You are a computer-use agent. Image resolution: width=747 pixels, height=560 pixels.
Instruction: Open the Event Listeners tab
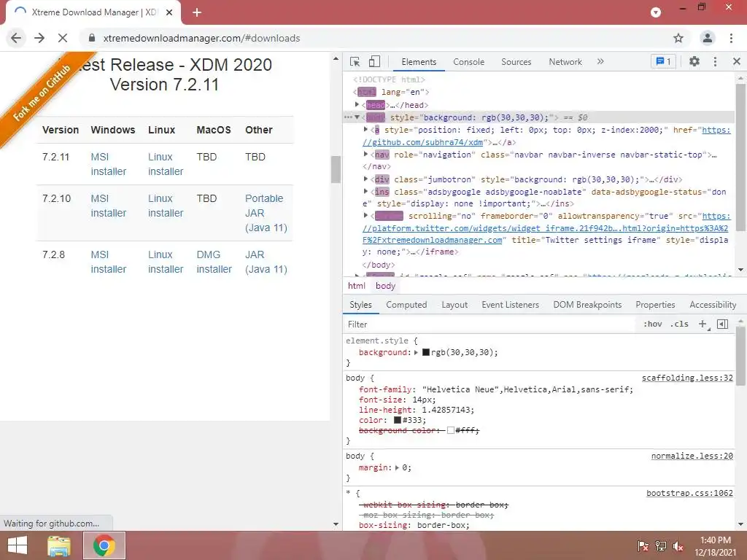[x=510, y=305]
